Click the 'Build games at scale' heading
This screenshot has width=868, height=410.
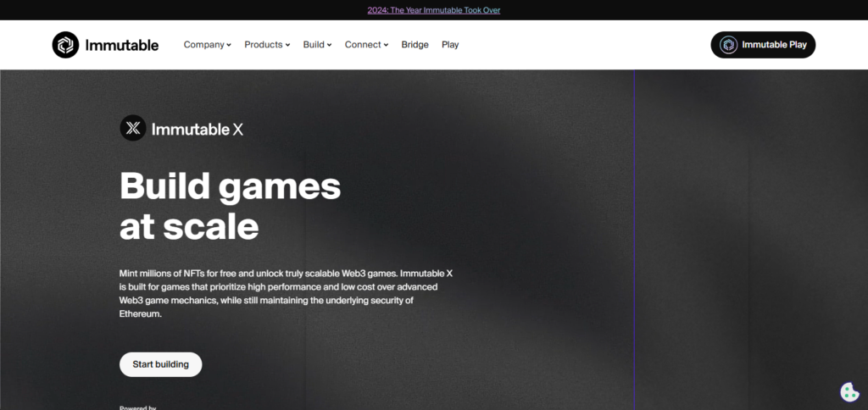pos(230,206)
